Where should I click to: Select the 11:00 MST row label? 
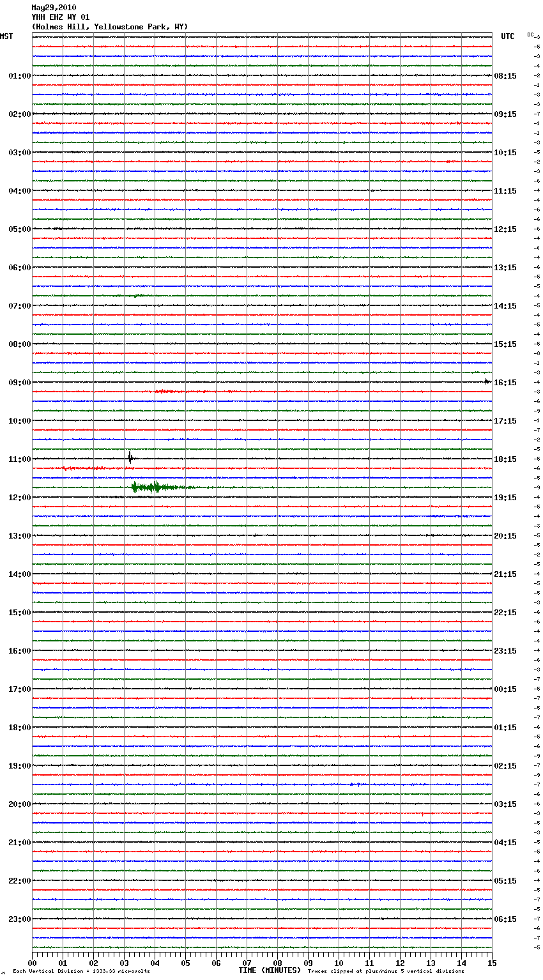20,459
